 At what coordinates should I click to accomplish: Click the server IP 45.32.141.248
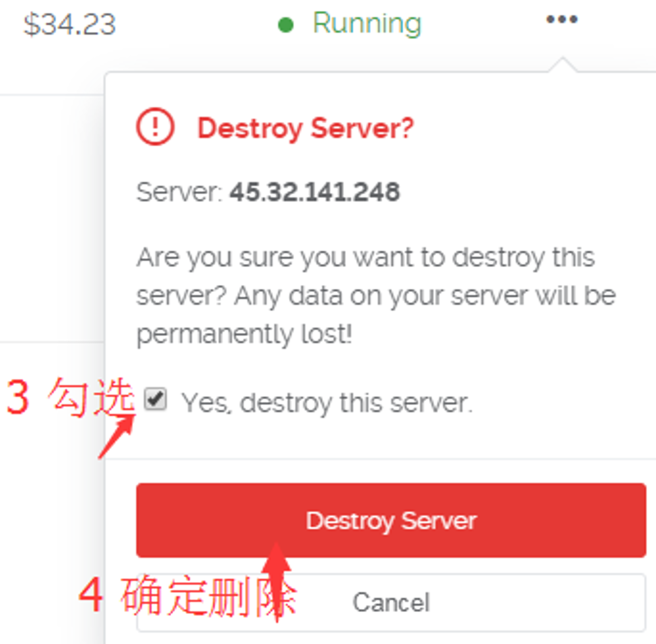(x=315, y=192)
